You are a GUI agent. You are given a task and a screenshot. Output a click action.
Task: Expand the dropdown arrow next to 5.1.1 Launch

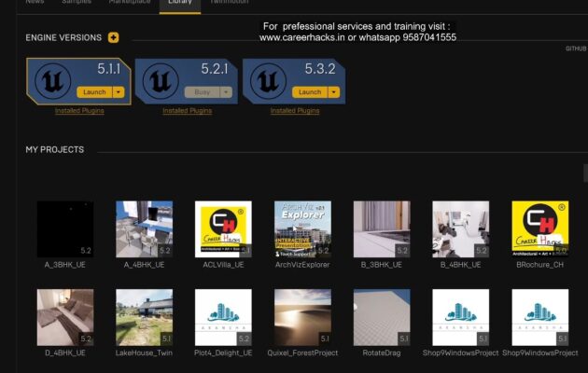[x=118, y=92]
